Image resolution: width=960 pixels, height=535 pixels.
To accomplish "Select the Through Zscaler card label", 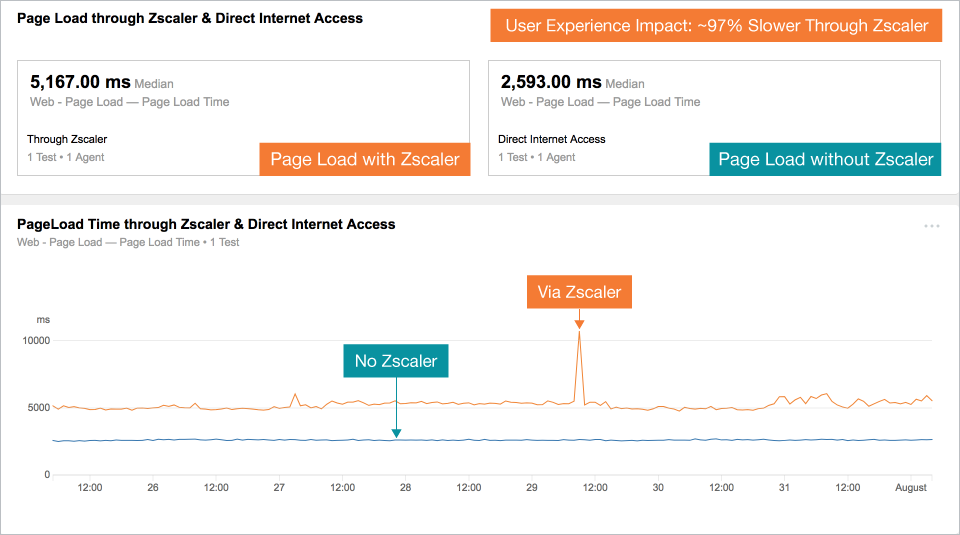I will pyautogui.click(x=67, y=139).
